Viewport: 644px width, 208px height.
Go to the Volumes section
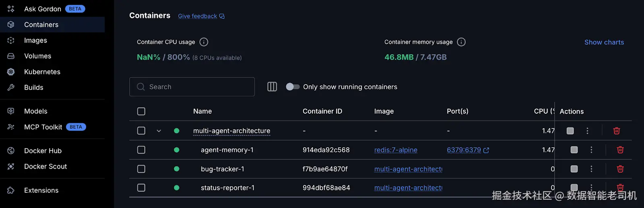[52, 56]
